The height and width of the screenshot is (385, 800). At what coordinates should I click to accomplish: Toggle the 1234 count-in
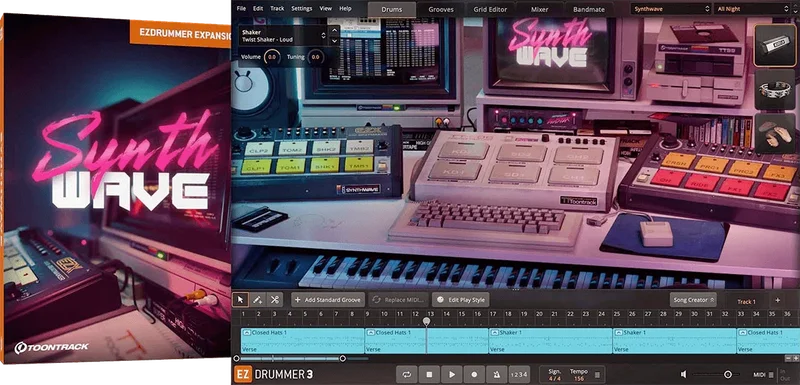[x=519, y=374]
